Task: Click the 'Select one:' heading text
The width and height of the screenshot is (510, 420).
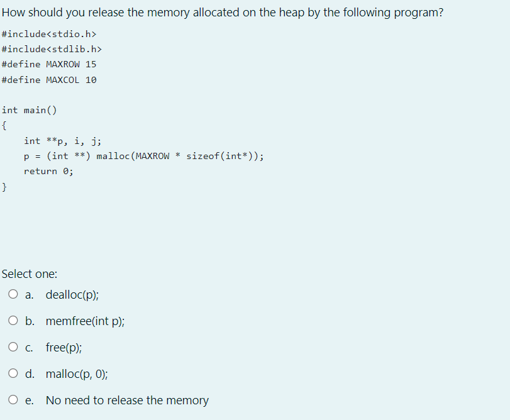Action: 30,274
